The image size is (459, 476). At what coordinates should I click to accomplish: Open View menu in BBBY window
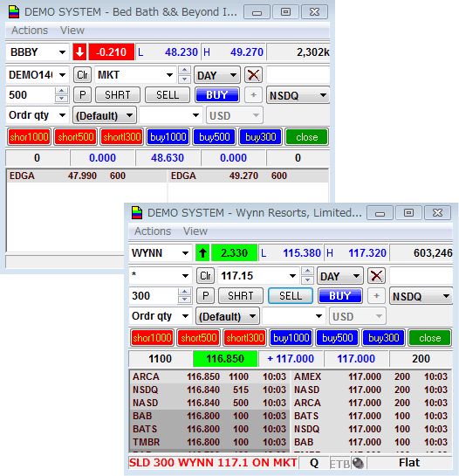72,31
